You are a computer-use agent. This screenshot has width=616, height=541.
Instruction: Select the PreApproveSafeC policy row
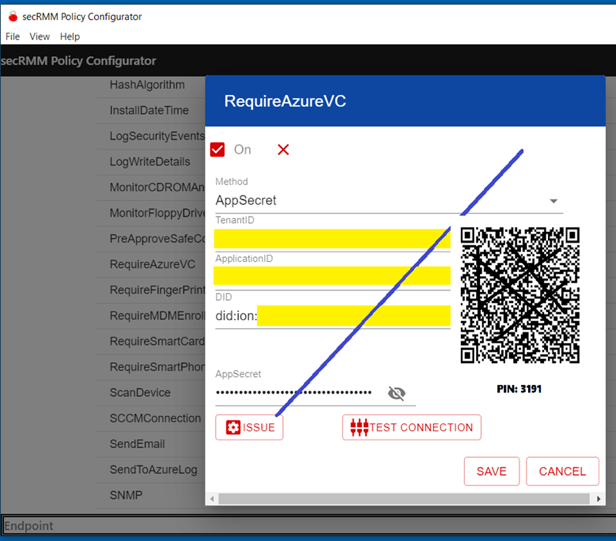151,239
